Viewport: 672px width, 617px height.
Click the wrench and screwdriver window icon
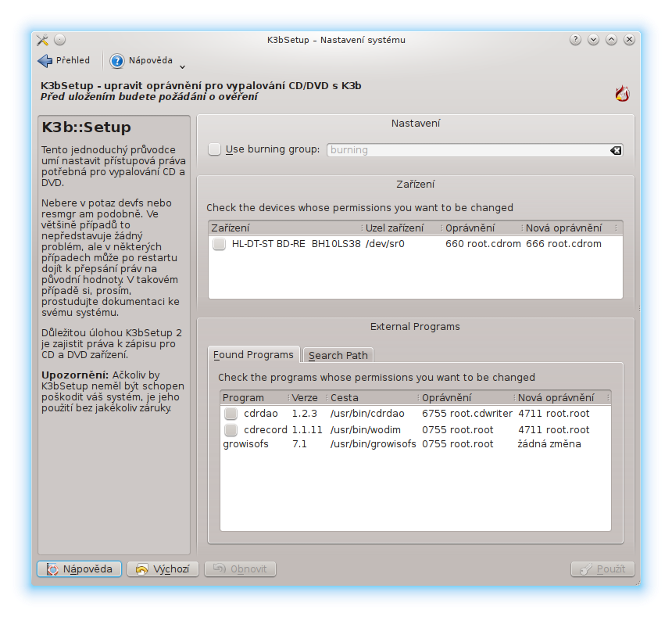click(x=42, y=40)
